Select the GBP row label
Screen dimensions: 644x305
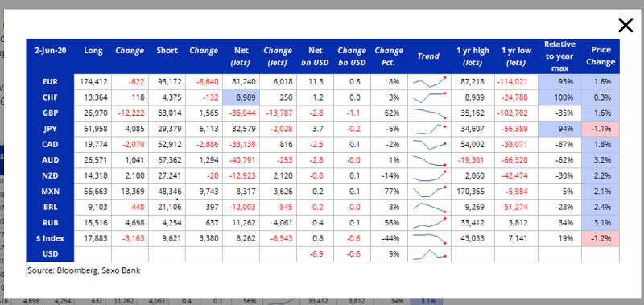[50, 113]
